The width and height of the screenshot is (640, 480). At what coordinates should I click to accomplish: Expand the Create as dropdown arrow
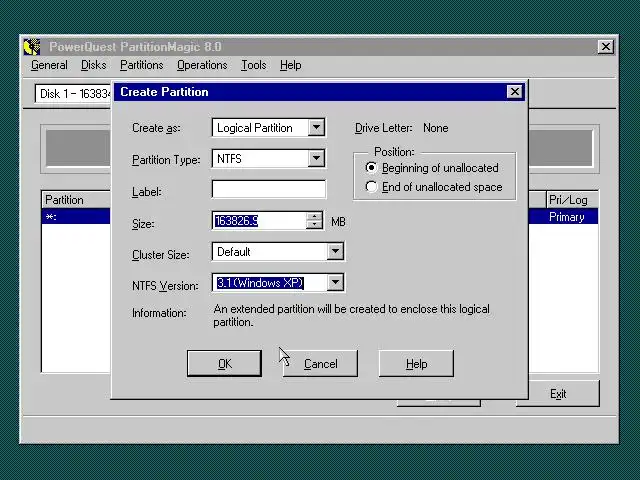[316, 128]
